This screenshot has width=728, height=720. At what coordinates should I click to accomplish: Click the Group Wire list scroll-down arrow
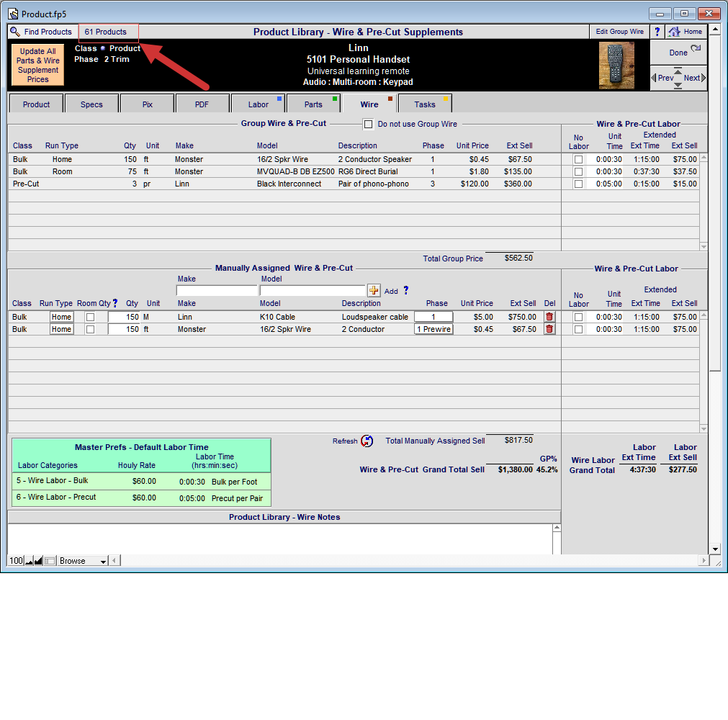(x=704, y=246)
